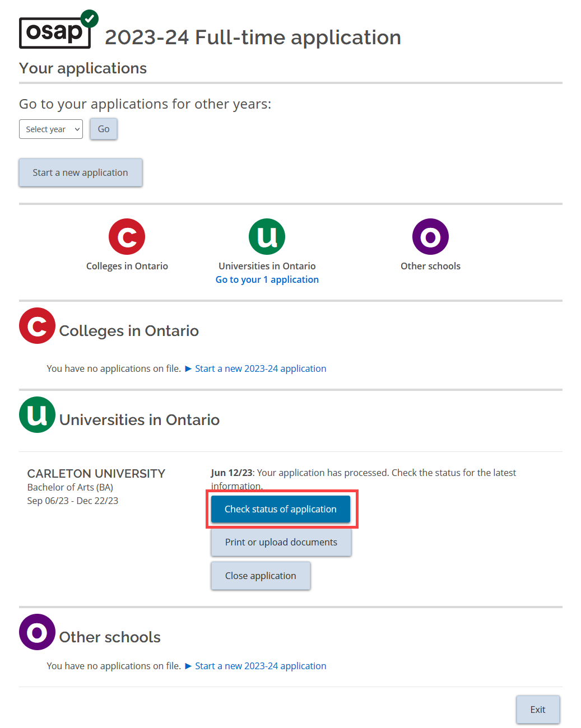This screenshot has height=728, width=581.
Task: Check status of application for Carleton University
Action: click(281, 509)
